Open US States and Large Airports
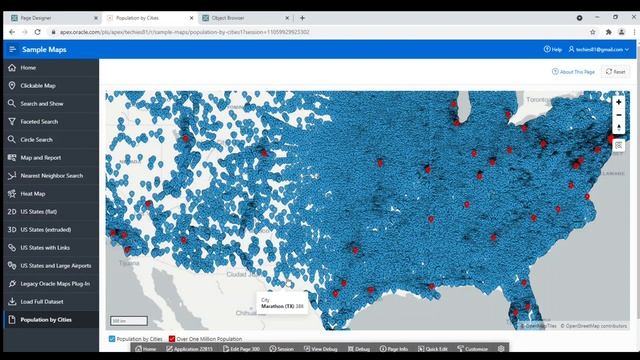640x360 pixels. pos(51,266)
